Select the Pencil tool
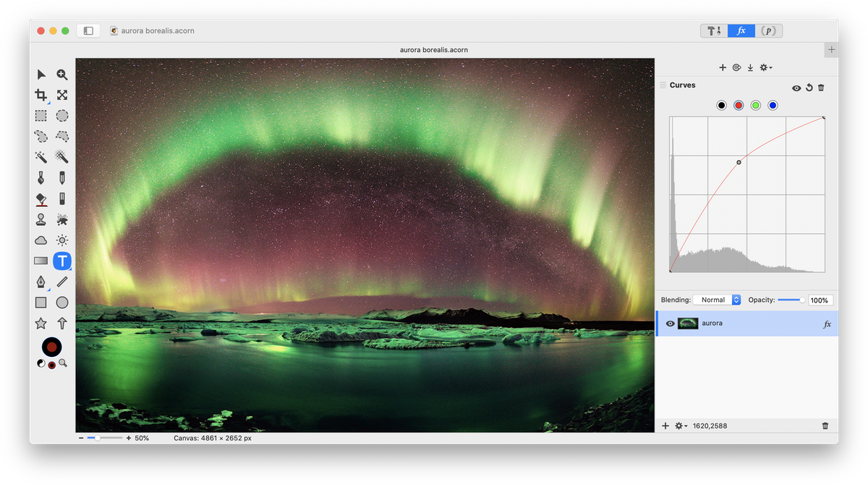 coord(62,177)
